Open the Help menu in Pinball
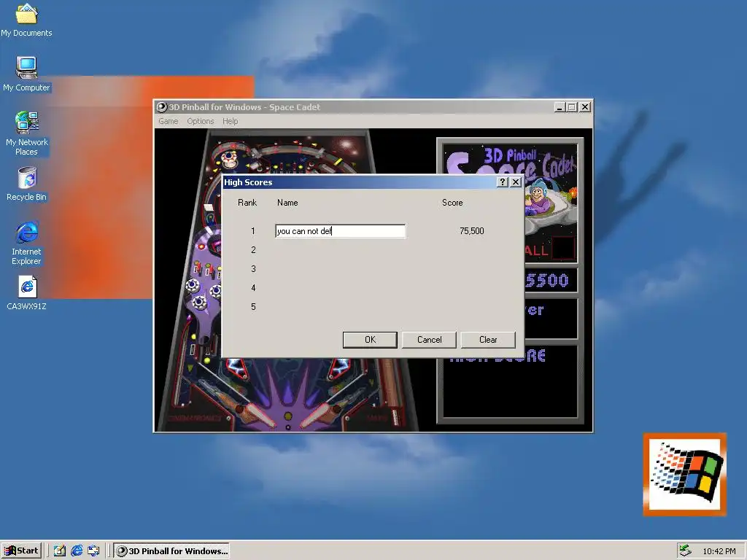The image size is (747, 560). [x=230, y=121]
